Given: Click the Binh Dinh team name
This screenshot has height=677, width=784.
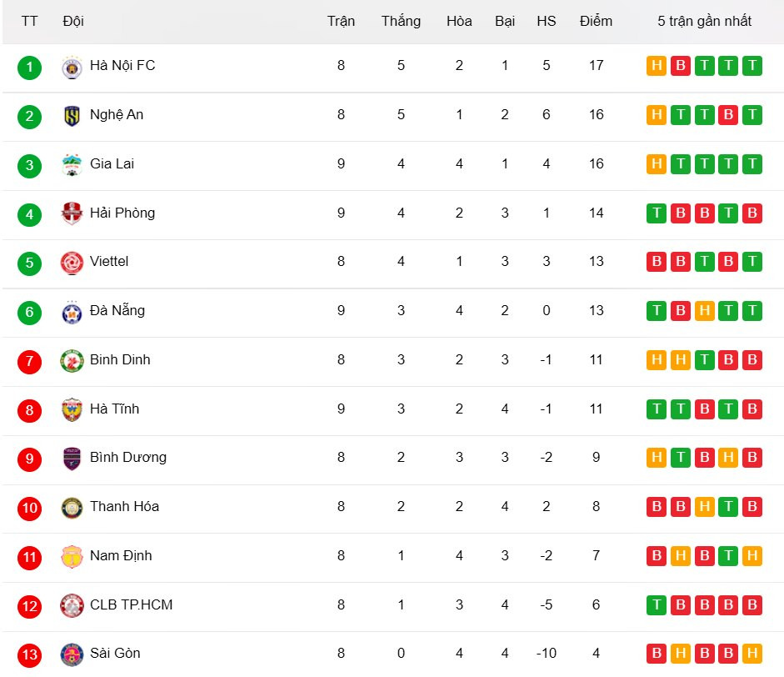Looking at the screenshot, I should pyautogui.click(x=120, y=360).
